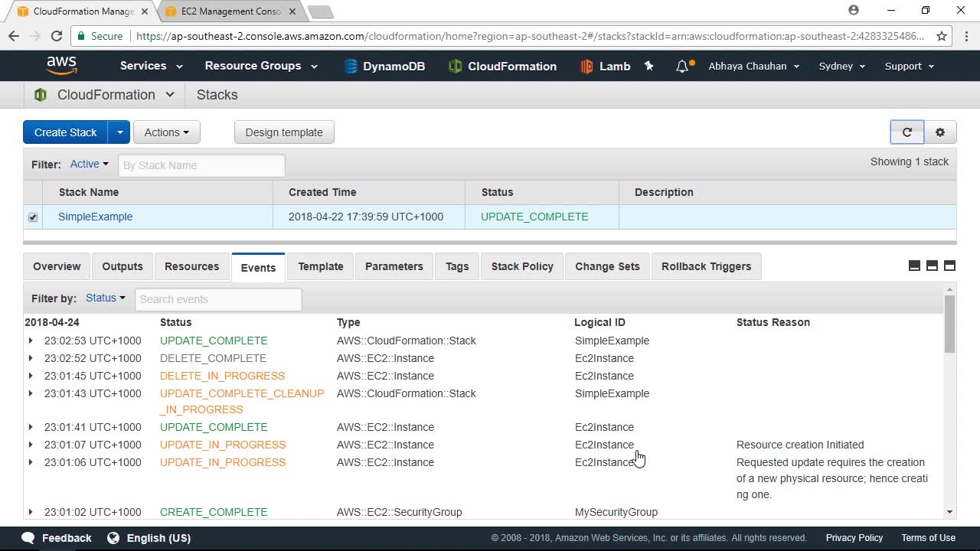Uncheck the SimpleExample stack checkbox

33,217
